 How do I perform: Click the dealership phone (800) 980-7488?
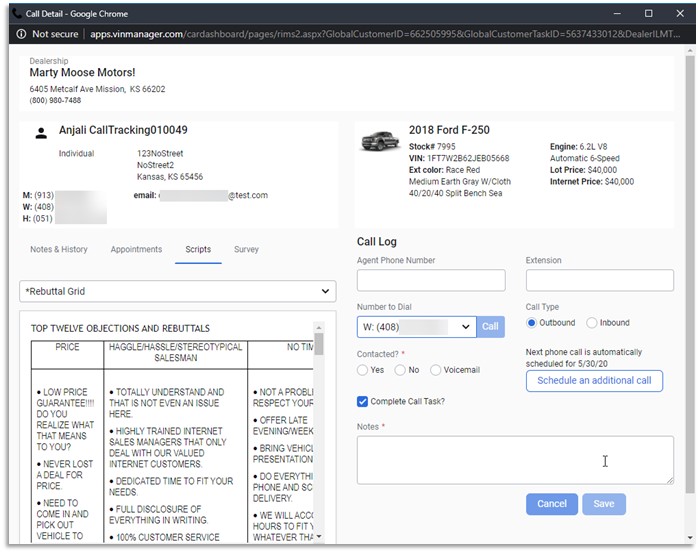[55, 100]
